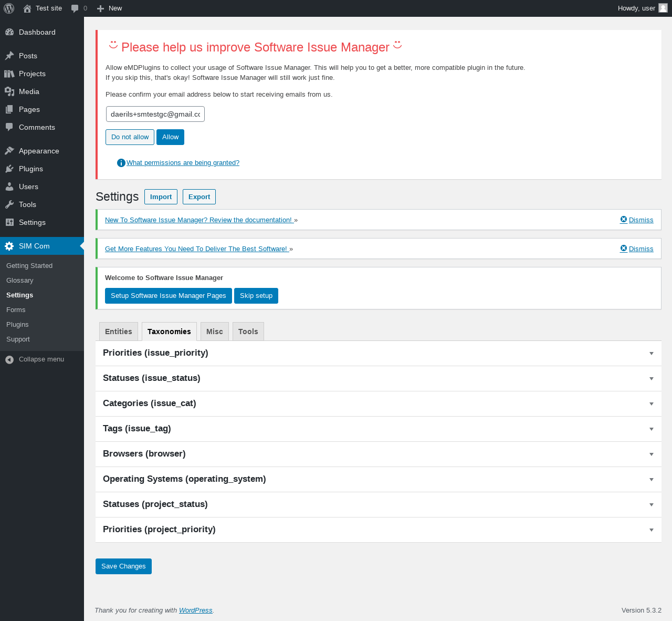Expand Statuses (issue_status) arrow

[x=652, y=379]
